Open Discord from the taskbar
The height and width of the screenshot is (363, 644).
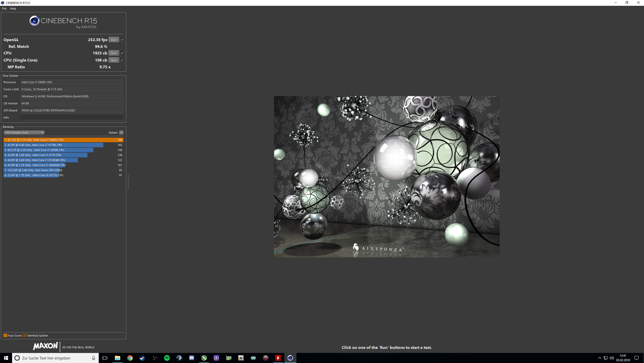point(191,358)
